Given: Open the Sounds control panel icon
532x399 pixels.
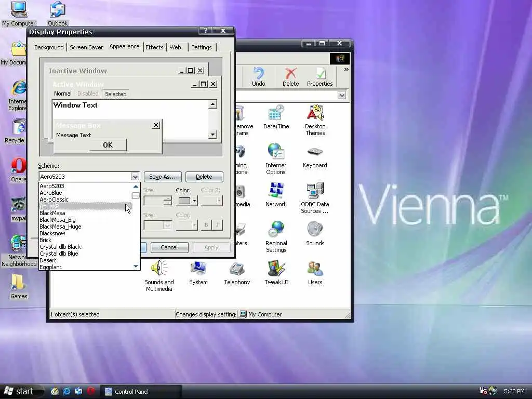Looking at the screenshot, I should pos(315,234).
